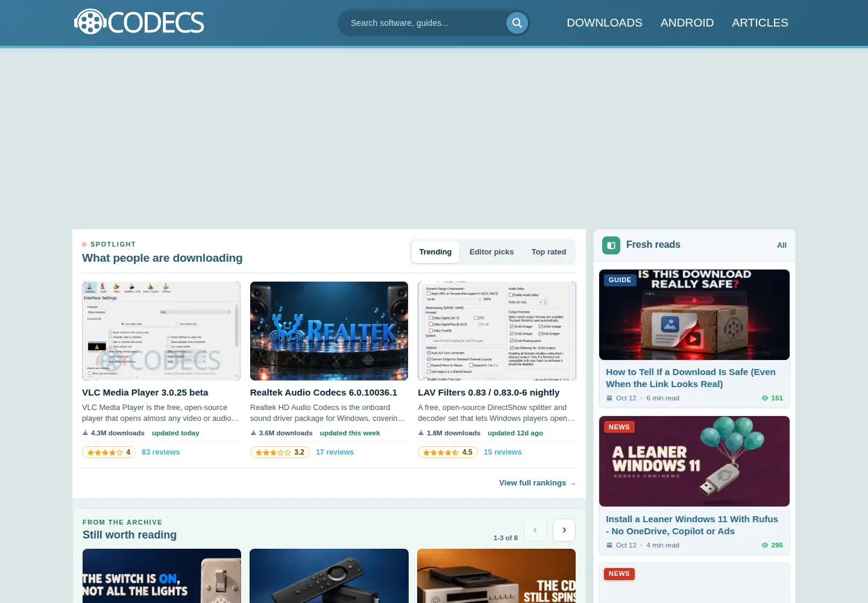This screenshot has width=868, height=603.
Task: Click the LAV Filters 1.8M downloads icon
Action: pos(421,433)
